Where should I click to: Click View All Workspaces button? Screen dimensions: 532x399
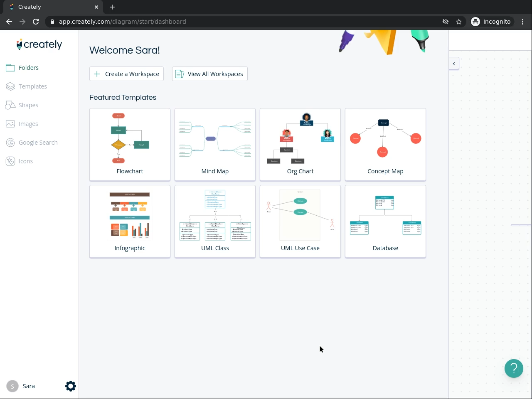[210, 74]
